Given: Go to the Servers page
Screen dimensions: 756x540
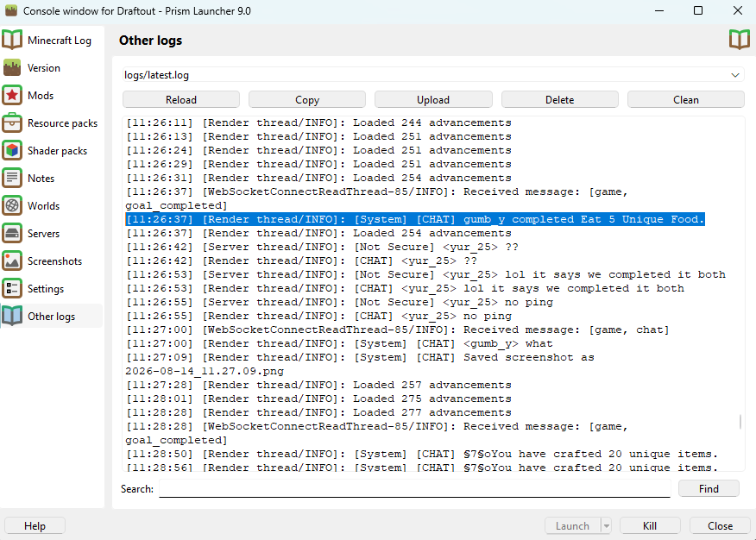Looking at the screenshot, I should click(x=52, y=233).
